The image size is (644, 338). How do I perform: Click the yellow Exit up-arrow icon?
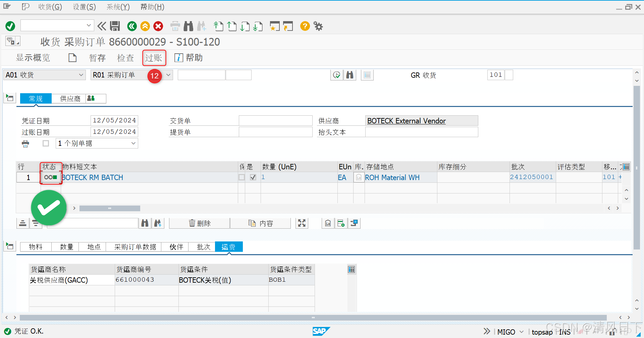click(145, 26)
